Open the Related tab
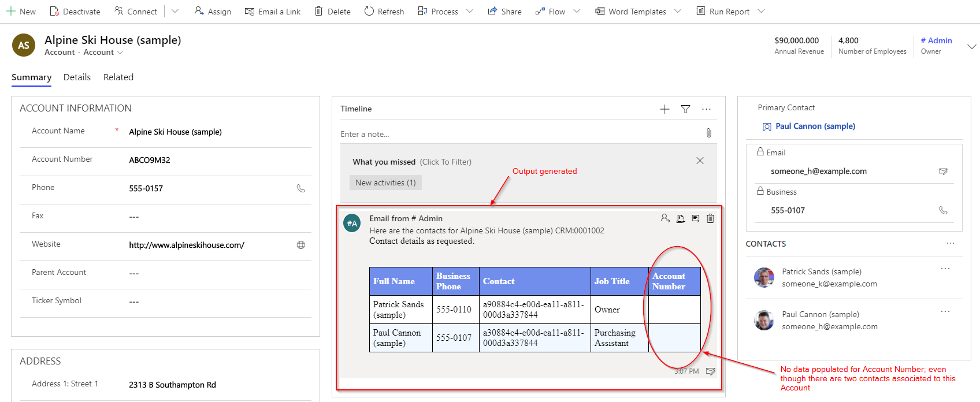 pos(118,77)
